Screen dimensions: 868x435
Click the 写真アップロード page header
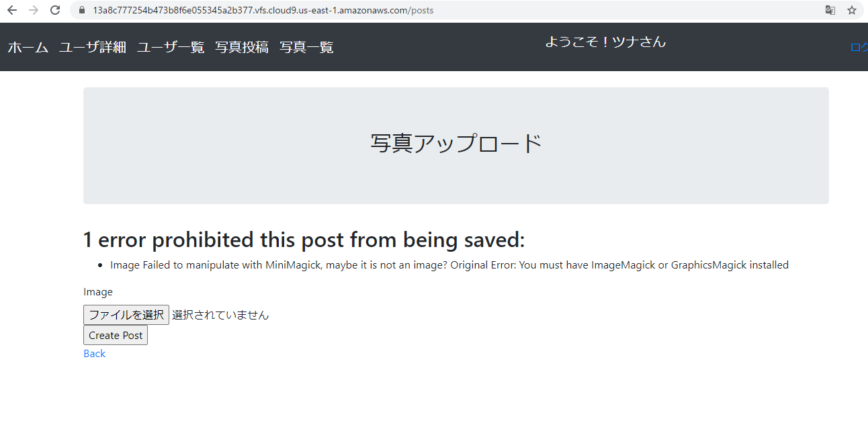coord(455,142)
